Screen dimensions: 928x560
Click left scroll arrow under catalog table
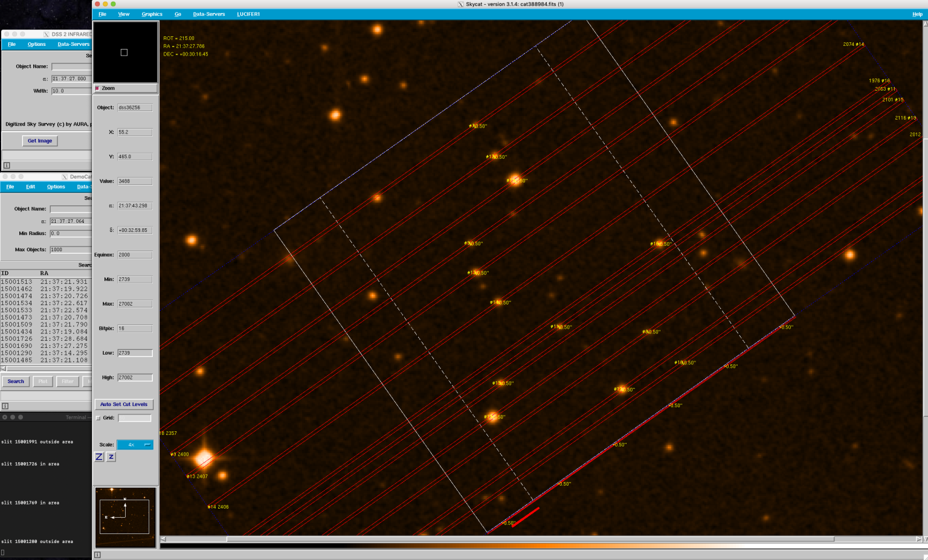coord(4,368)
